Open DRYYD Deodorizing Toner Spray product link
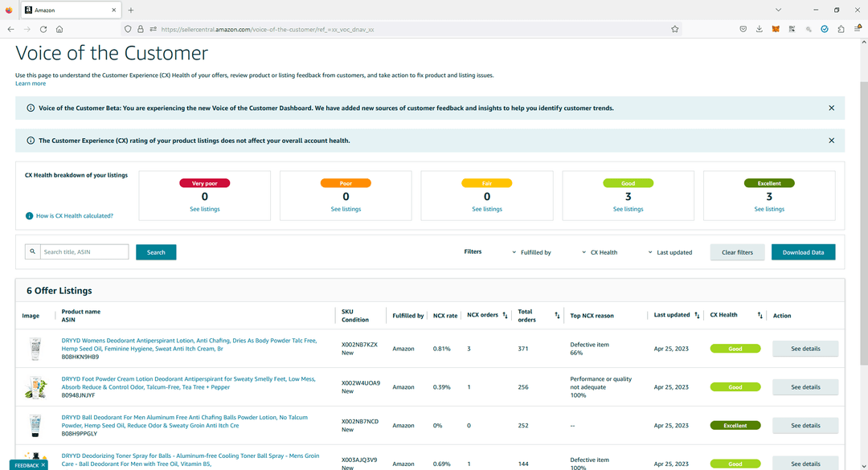Image resolution: width=868 pixels, height=470 pixels. [190, 460]
